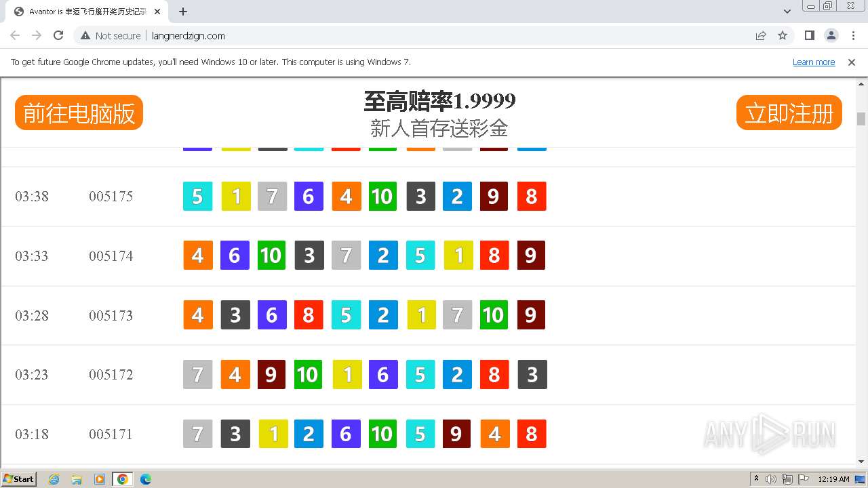Select draw number 005175
The image size is (868, 488).
point(111,197)
